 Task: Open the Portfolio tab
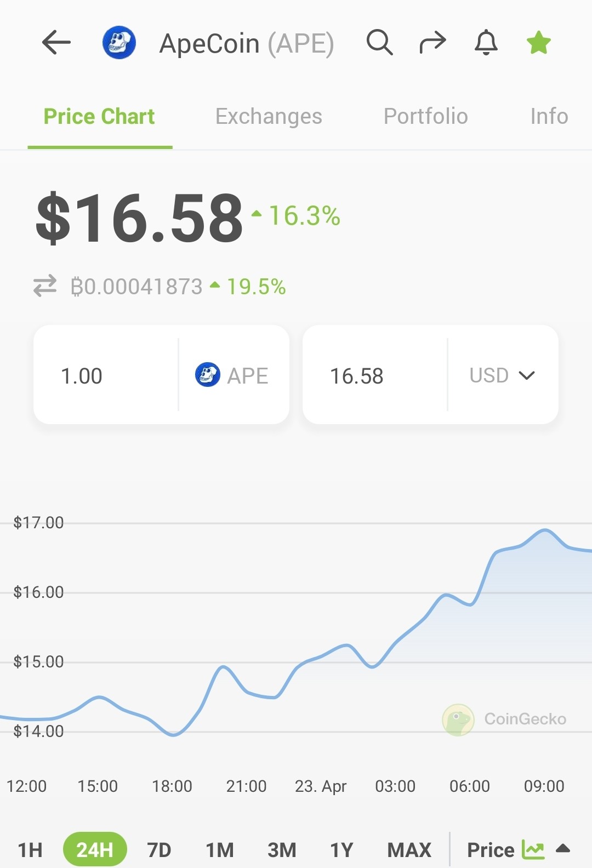[425, 116]
